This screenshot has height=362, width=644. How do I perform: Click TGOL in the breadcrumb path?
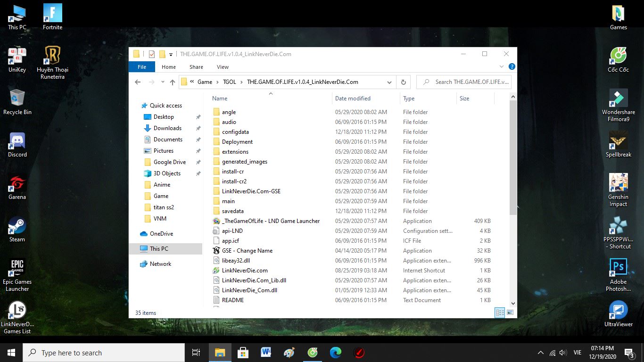click(x=229, y=82)
